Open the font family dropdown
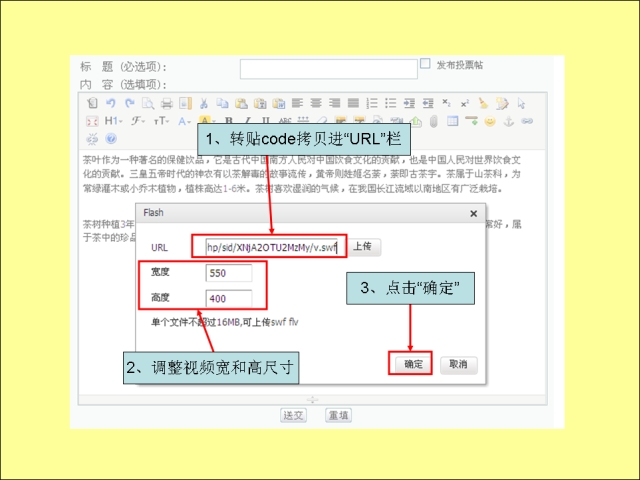This screenshot has height=480, width=640. tap(136, 121)
